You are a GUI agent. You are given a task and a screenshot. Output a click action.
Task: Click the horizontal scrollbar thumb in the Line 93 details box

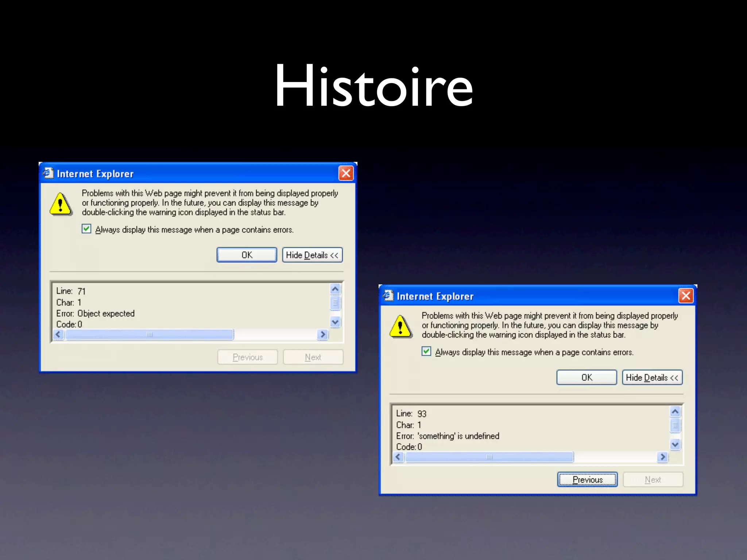tap(489, 457)
